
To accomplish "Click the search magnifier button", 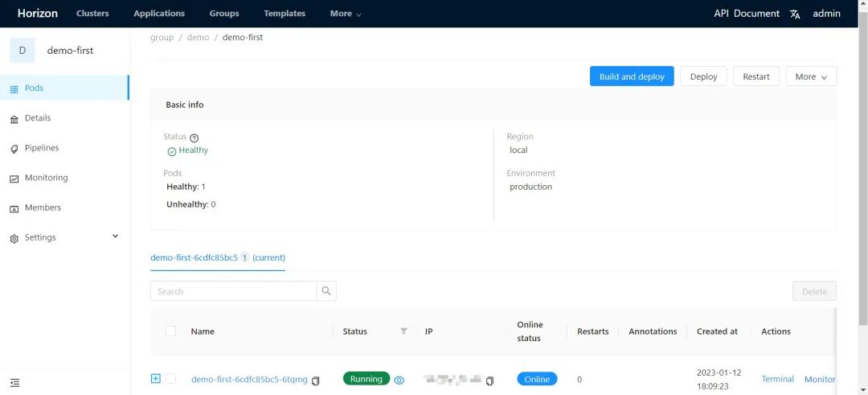I will pyautogui.click(x=326, y=291).
